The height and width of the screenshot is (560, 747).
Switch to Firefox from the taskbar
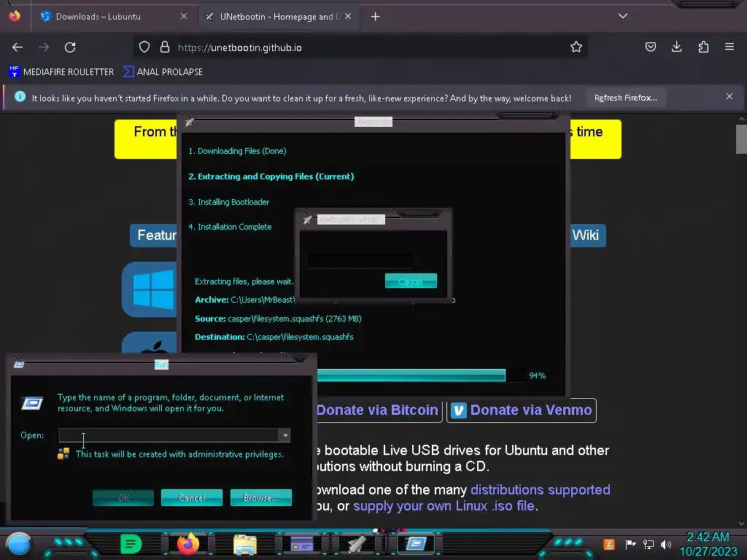(x=188, y=544)
